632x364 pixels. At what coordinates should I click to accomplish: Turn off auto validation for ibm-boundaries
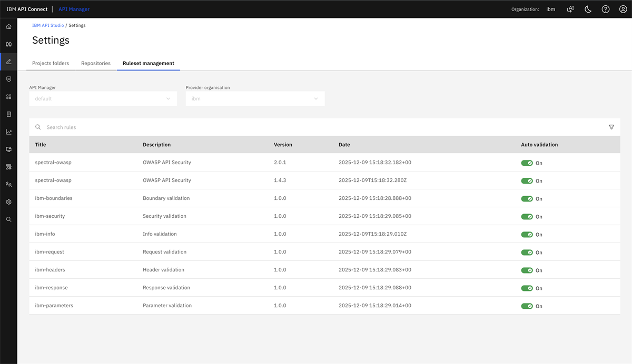click(527, 199)
